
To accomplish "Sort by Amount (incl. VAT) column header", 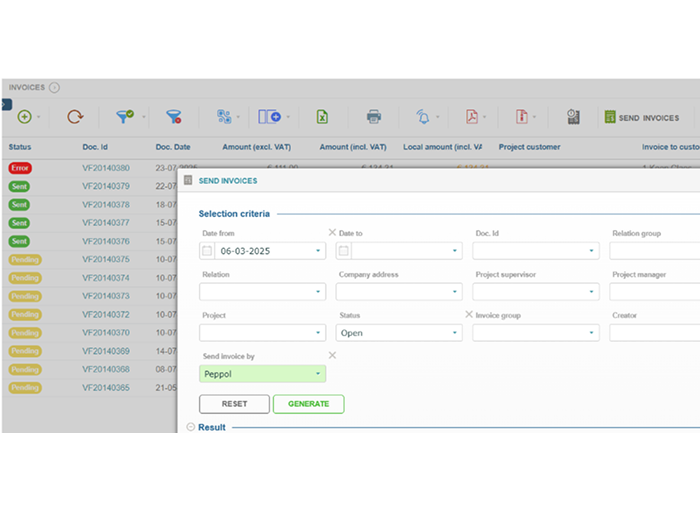I will 353,147.
